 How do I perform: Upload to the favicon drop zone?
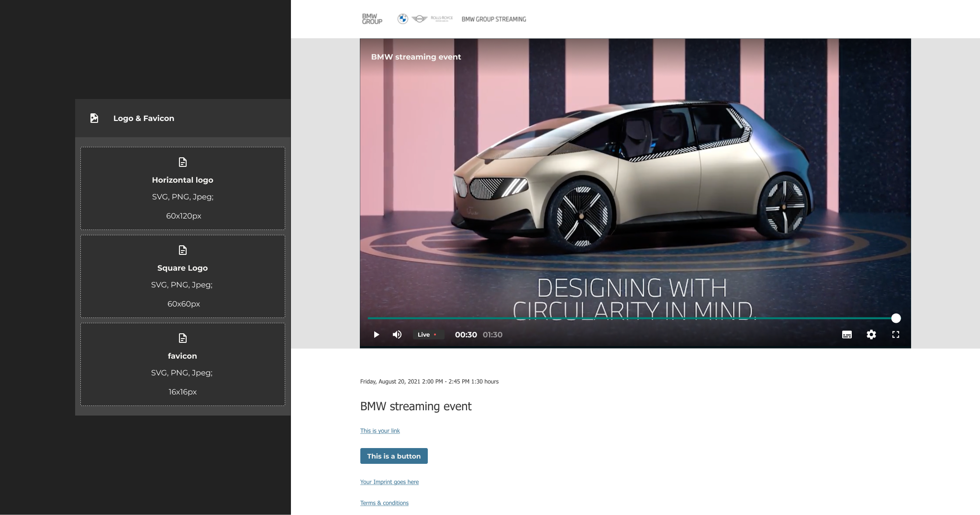pos(183,364)
